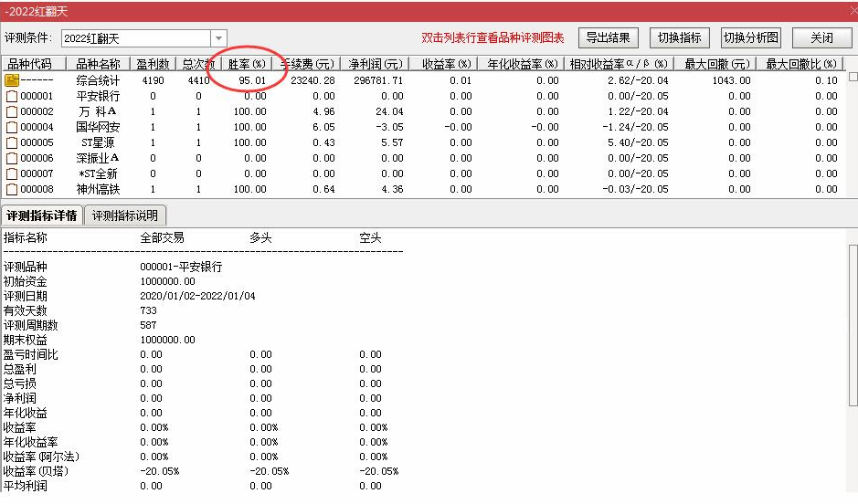Toggle checkbox for 000005 ST星源
This screenshot has width=858, height=504.
click(x=12, y=143)
